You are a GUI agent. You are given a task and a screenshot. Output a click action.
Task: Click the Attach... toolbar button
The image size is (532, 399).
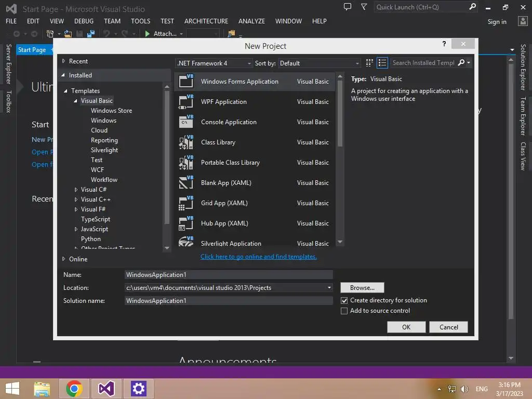pos(165,34)
